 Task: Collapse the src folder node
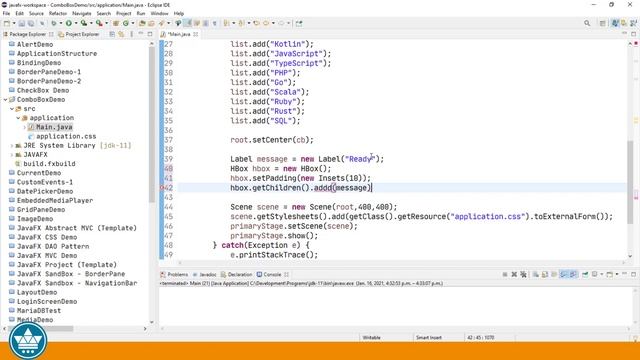(12, 109)
